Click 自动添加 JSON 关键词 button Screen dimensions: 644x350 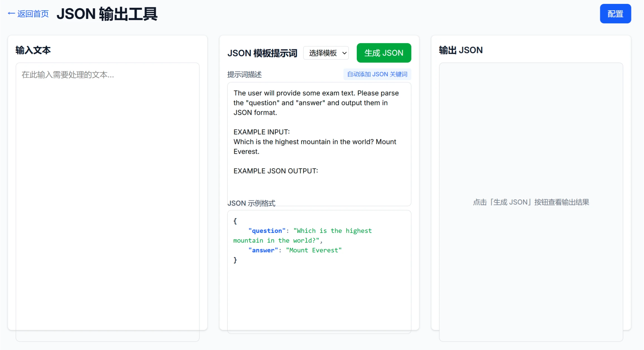pos(377,74)
